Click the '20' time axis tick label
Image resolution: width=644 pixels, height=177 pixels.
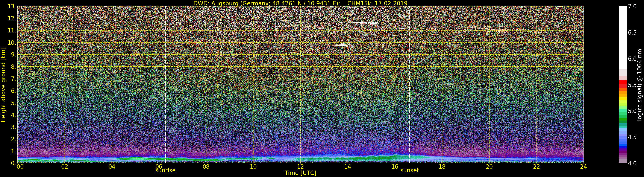(489, 167)
